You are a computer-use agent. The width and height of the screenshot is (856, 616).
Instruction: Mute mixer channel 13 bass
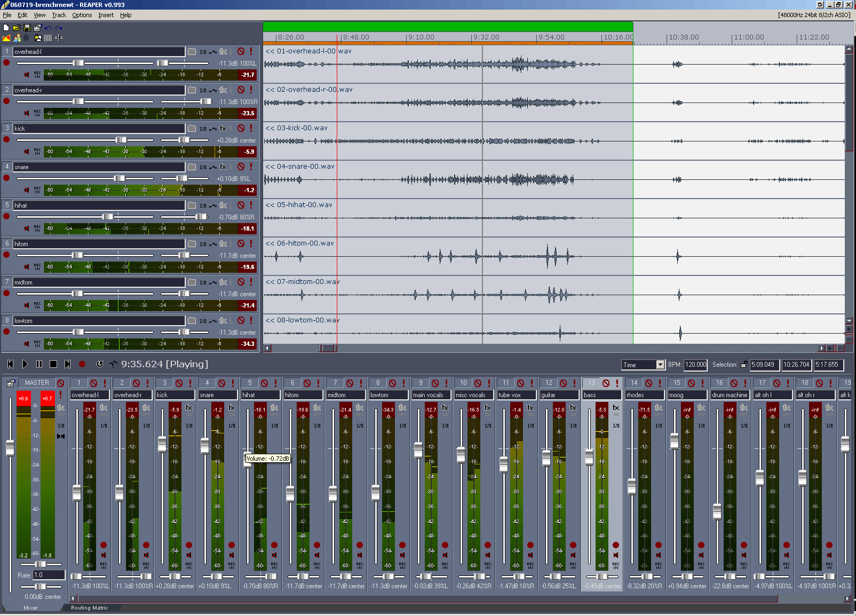pyautogui.click(x=606, y=383)
